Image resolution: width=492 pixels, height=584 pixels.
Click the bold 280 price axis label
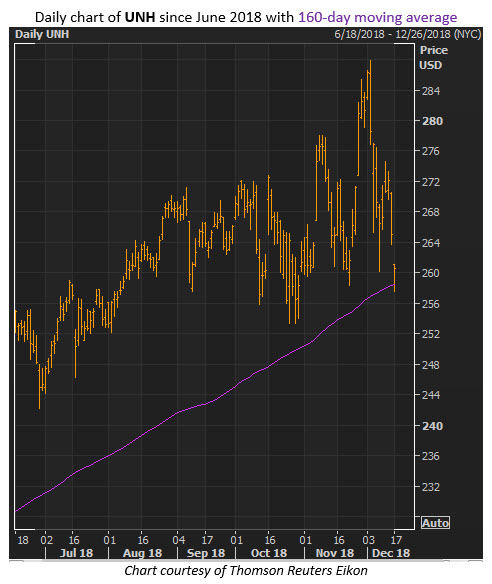(x=432, y=121)
